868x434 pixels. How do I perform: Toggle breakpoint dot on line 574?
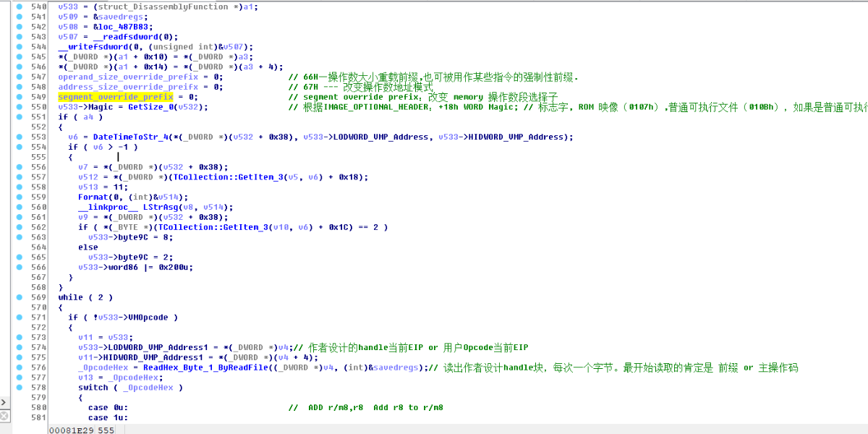(x=19, y=347)
